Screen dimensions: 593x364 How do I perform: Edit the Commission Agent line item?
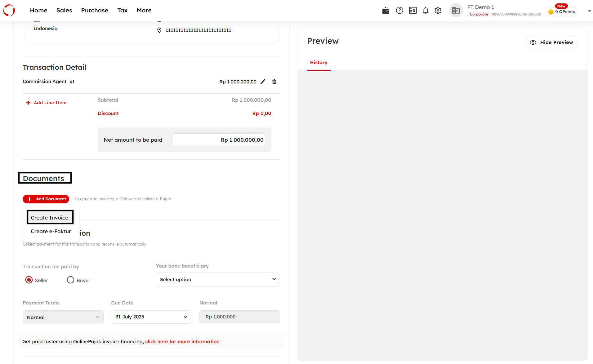point(263,82)
